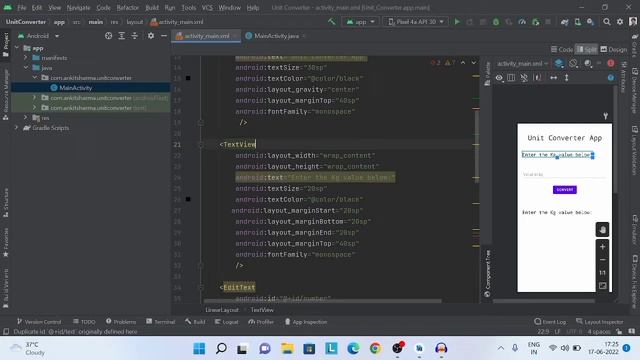
Task: Click the Make Project hammer icon
Action: click(331, 22)
